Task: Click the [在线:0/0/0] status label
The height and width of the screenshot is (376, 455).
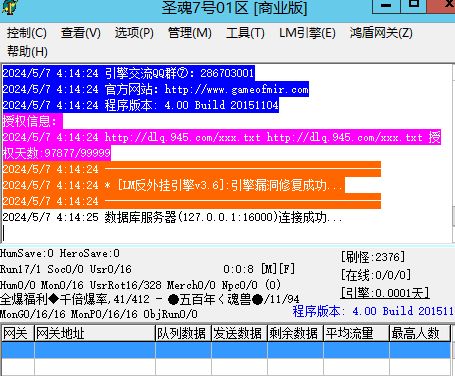Action: click(376, 275)
